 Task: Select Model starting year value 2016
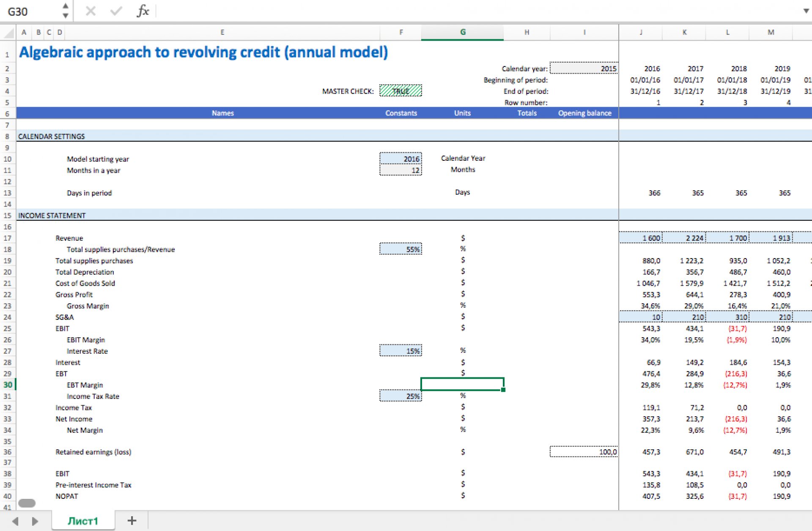click(401, 159)
